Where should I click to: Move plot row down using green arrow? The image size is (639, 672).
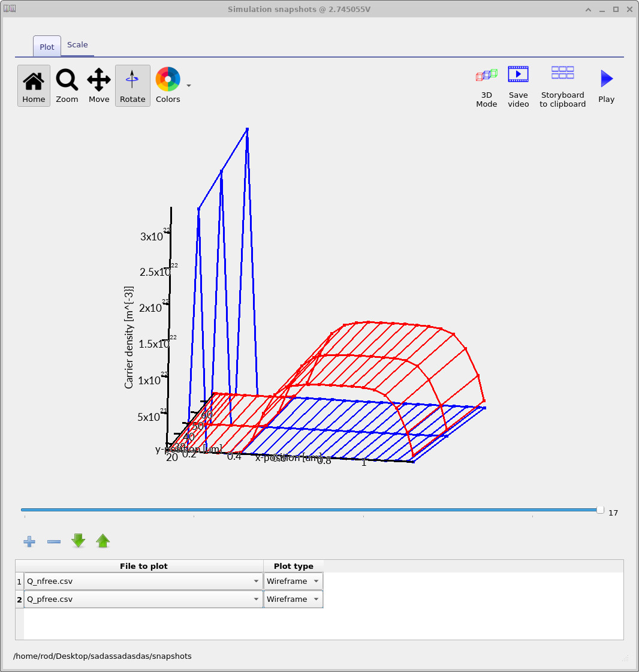pyautogui.click(x=78, y=541)
